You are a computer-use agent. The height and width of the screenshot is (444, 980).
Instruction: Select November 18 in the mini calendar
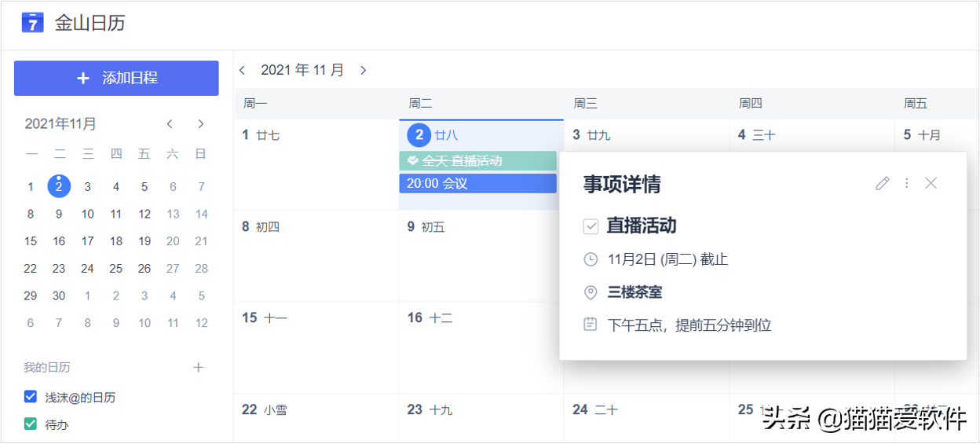(116, 241)
